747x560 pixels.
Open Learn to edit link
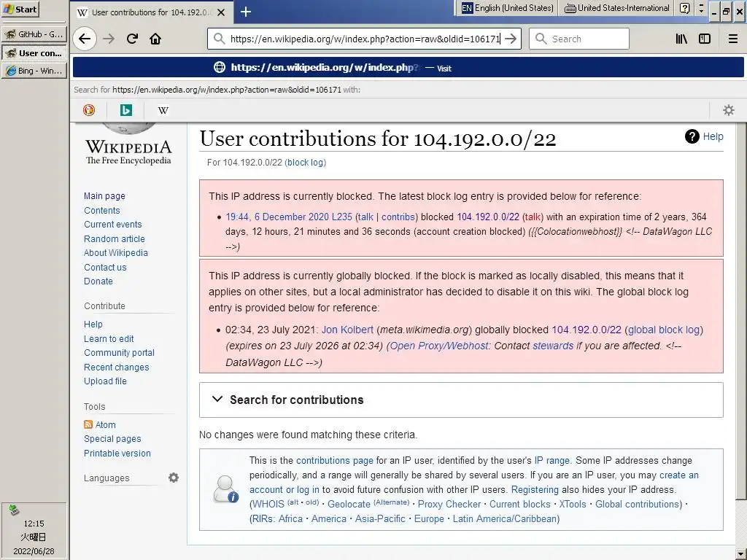[x=109, y=338]
